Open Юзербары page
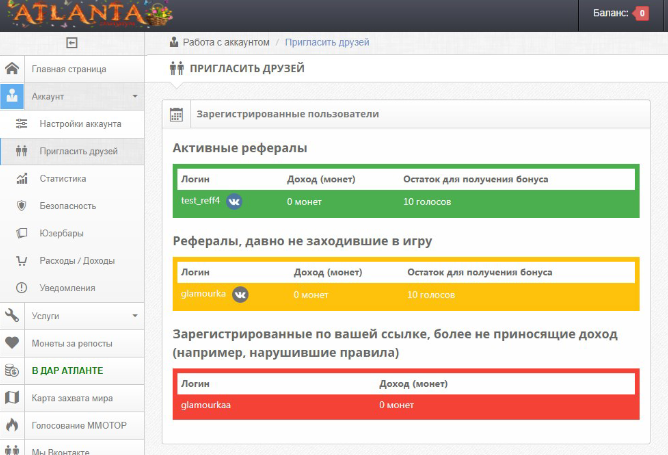Image resolution: width=668 pixels, height=455 pixels. pos(61,233)
